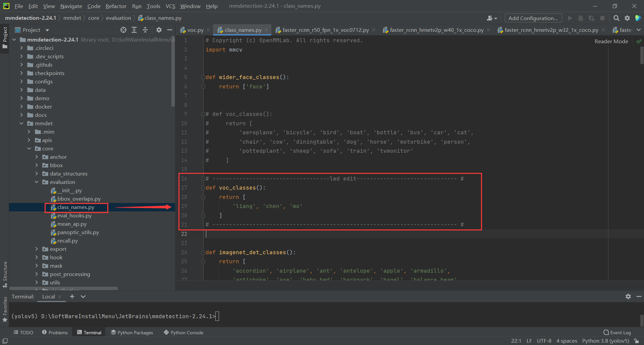Collapse the evaluation folder

37,182
